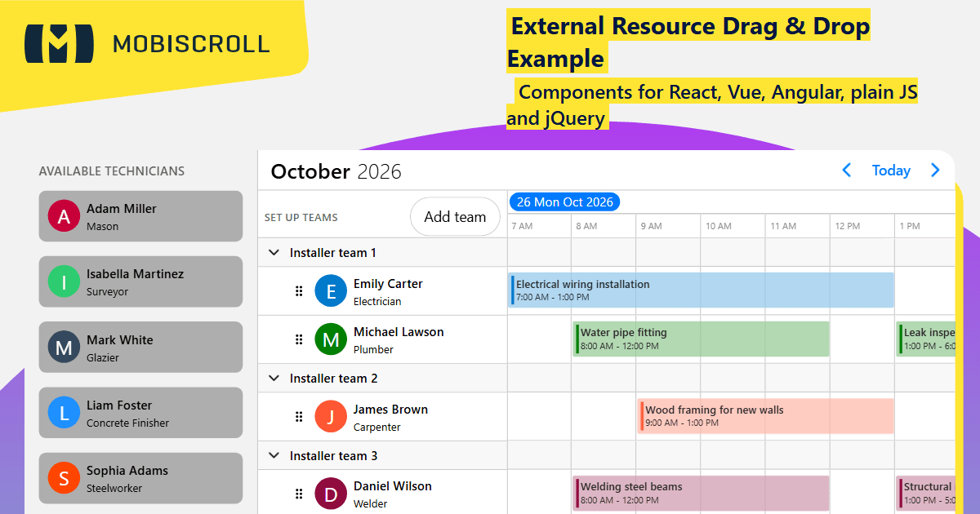Grab drag handle for Emily Carter

(299, 291)
